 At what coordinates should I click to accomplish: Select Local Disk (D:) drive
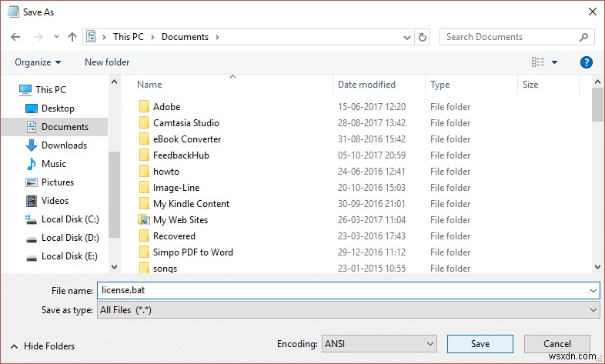click(70, 238)
